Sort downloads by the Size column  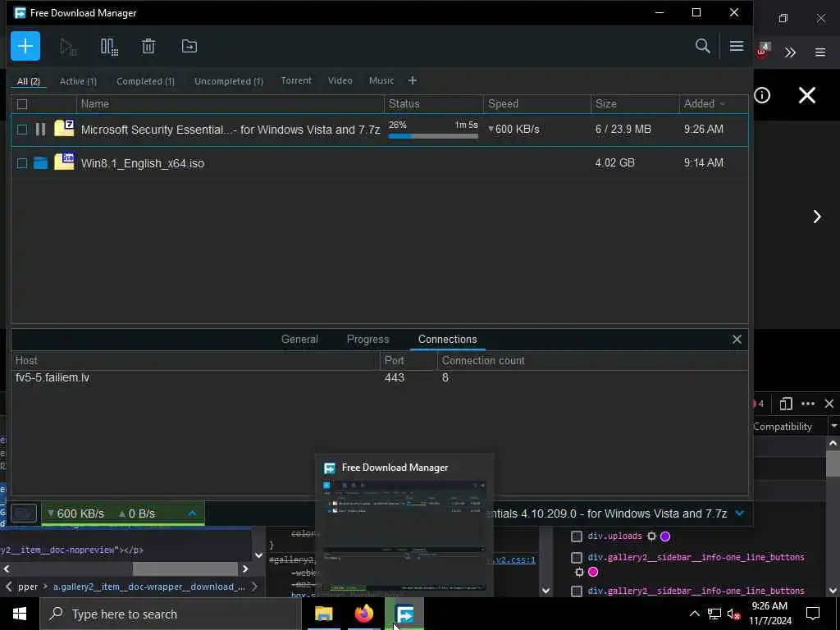click(x=635, y=103)
